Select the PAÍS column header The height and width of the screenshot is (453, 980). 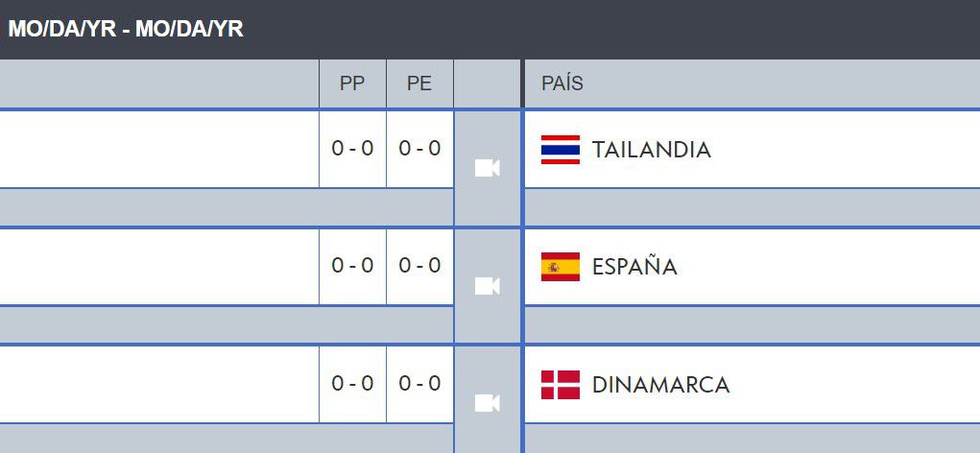[x=562, y=83]
